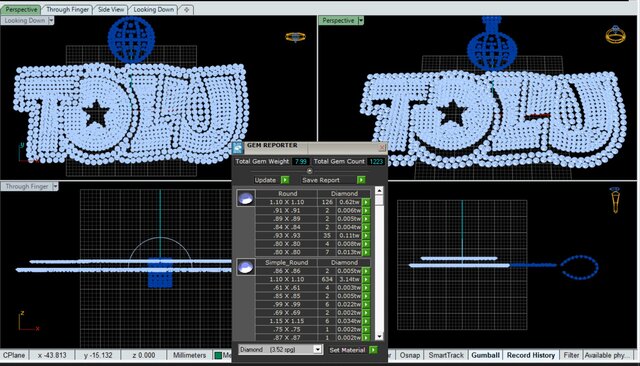Open the Through Finger viewport title menu arrow

[x=55, y=186]
